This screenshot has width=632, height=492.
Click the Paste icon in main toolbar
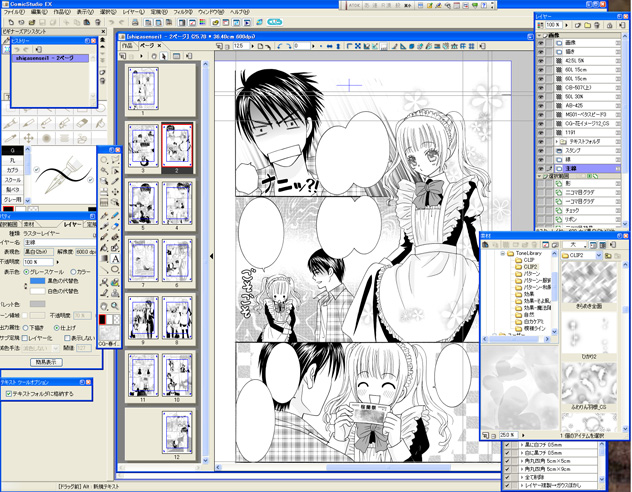point(87,22)
